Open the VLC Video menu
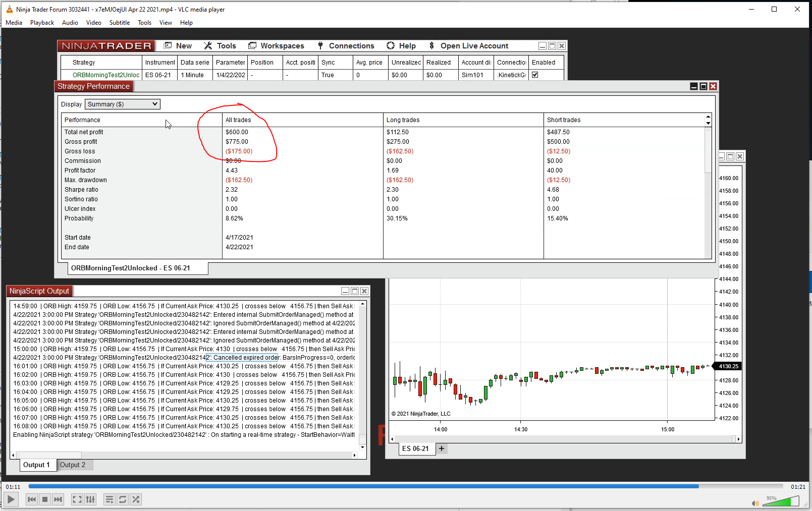This screenshot has width=812, height=511. (94, 23)
